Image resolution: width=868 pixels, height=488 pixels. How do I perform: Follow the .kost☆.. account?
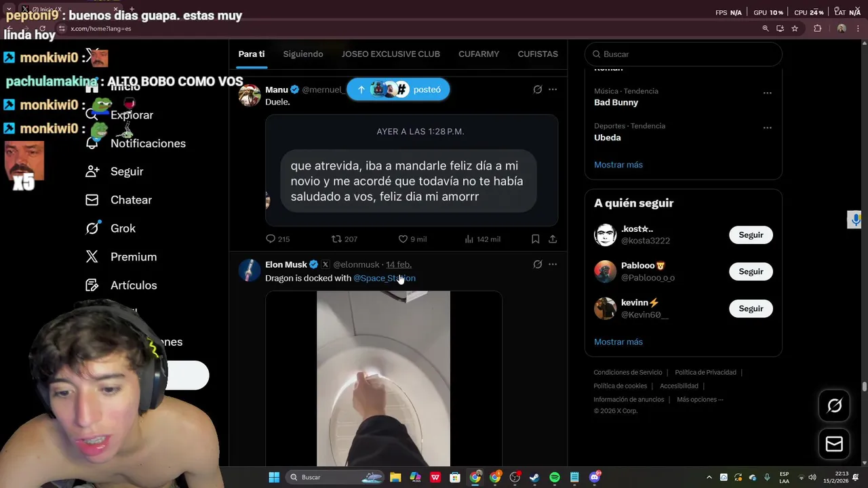(x=751, y=235)
